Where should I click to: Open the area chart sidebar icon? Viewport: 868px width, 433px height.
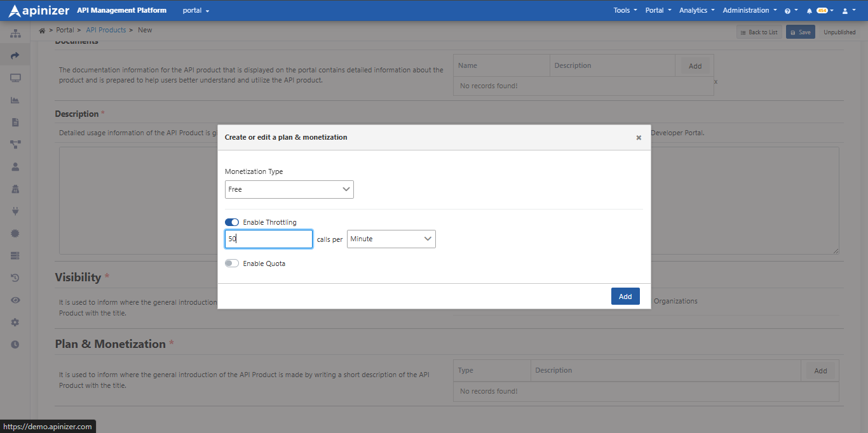pos(15,100)
